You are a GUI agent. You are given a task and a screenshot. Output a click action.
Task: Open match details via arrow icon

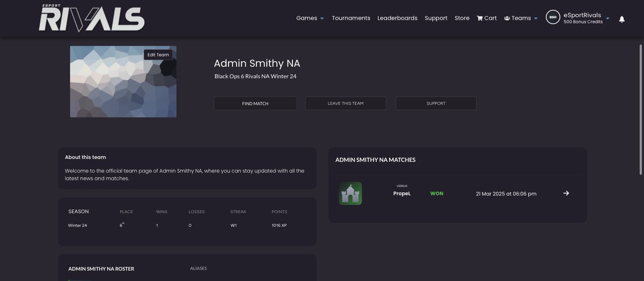(566, 193)
